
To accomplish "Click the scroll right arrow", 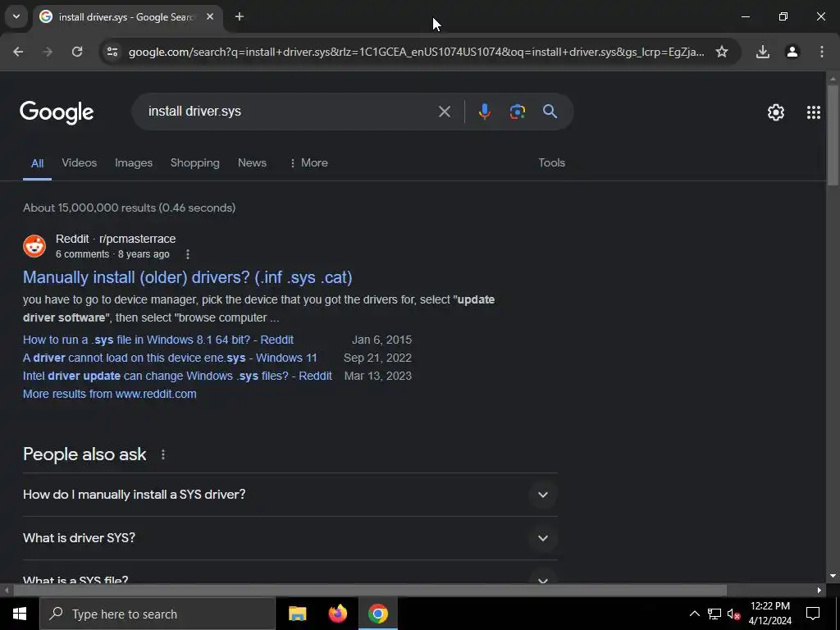I will tap(819, 591).
